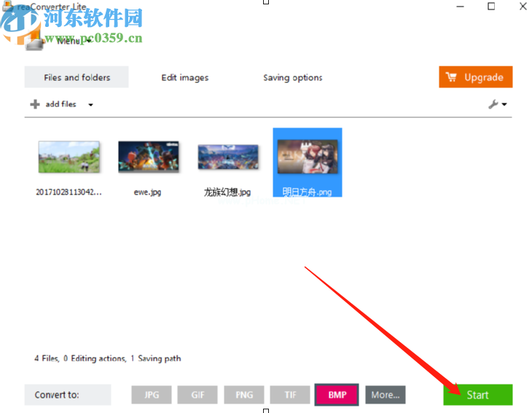This screenshot has width=532, height=413.
Task: Choose PNG as the conversion format
Action: [244, 395]
